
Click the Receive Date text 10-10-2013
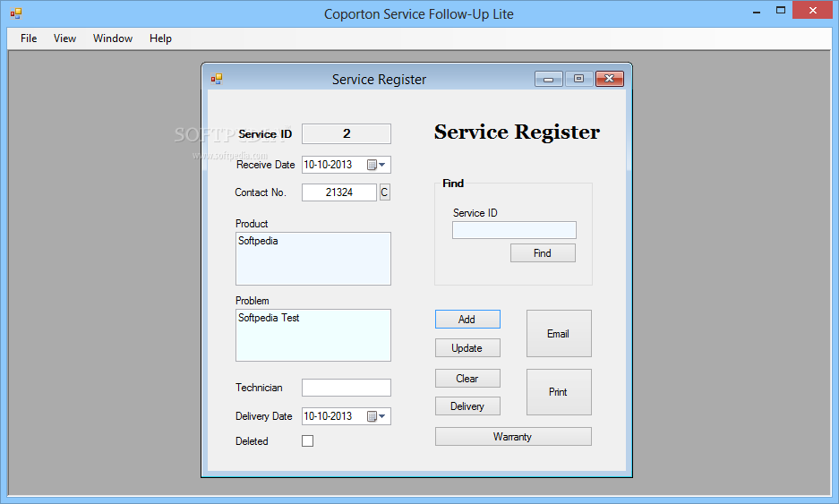click(x=328, y=165)
